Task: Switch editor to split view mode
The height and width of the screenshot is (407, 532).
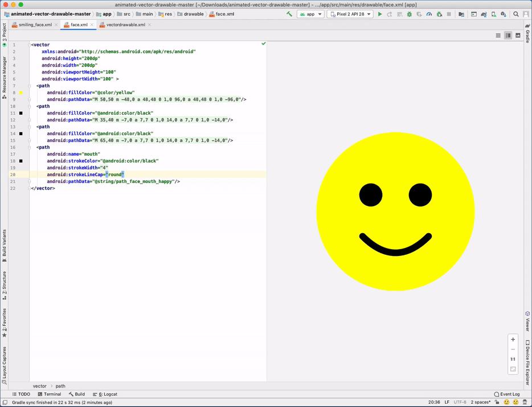Action: [508, 35]
